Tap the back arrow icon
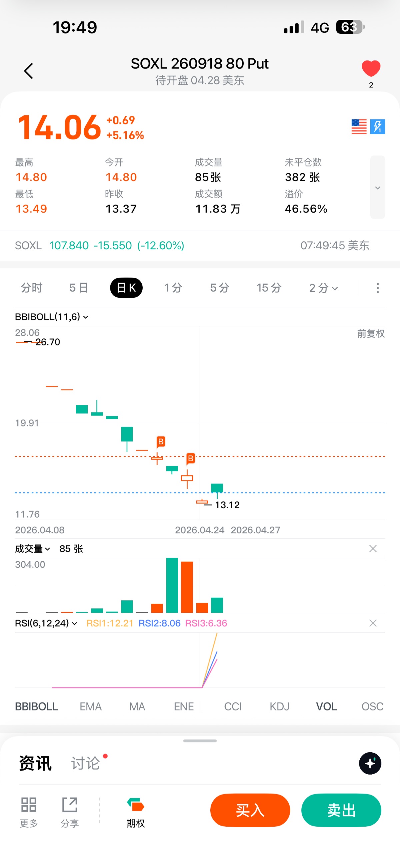 [x=29, y=71]
